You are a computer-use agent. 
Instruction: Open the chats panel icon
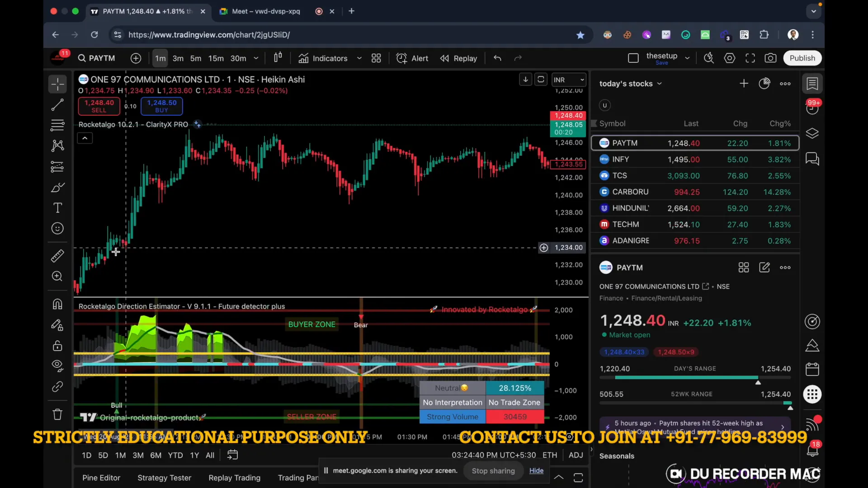point(812,159)
